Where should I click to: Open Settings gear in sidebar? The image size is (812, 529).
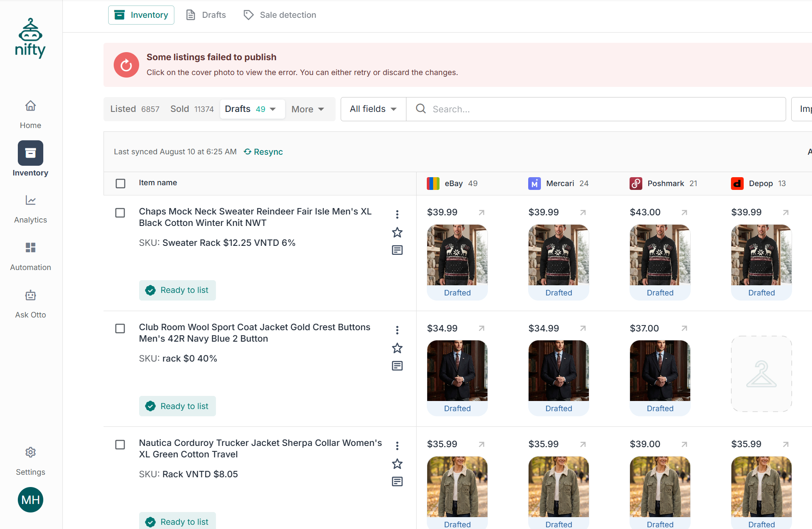tap(31, 461)
